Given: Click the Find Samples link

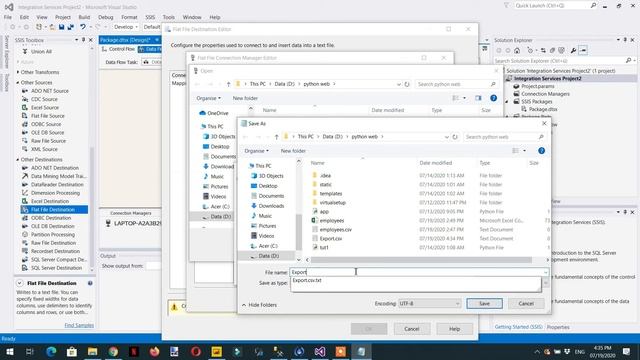Looking at the screenshot, I should 79,325.
